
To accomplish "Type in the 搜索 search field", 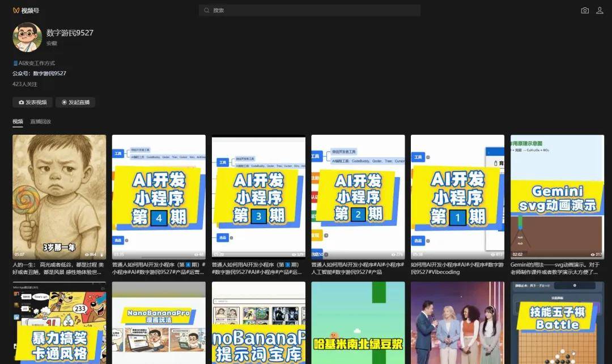I will tap(312, 11).
